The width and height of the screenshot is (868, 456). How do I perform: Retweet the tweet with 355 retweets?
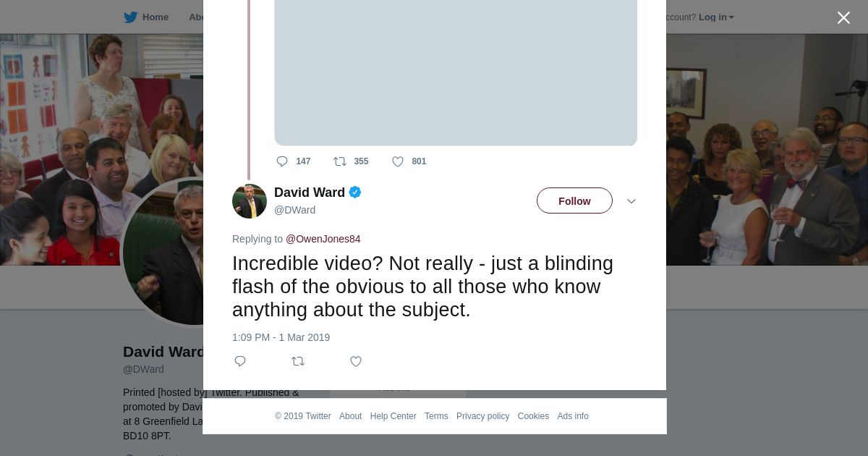tap(340, 161)
